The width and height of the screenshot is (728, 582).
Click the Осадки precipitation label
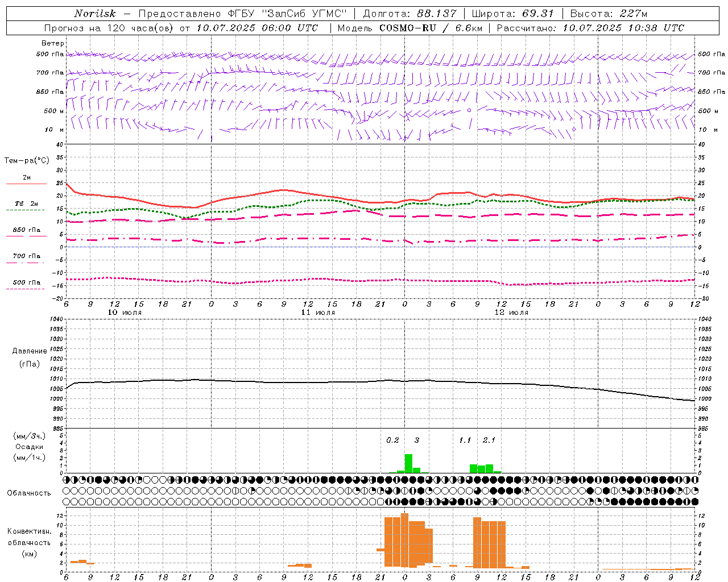(29, 447)
